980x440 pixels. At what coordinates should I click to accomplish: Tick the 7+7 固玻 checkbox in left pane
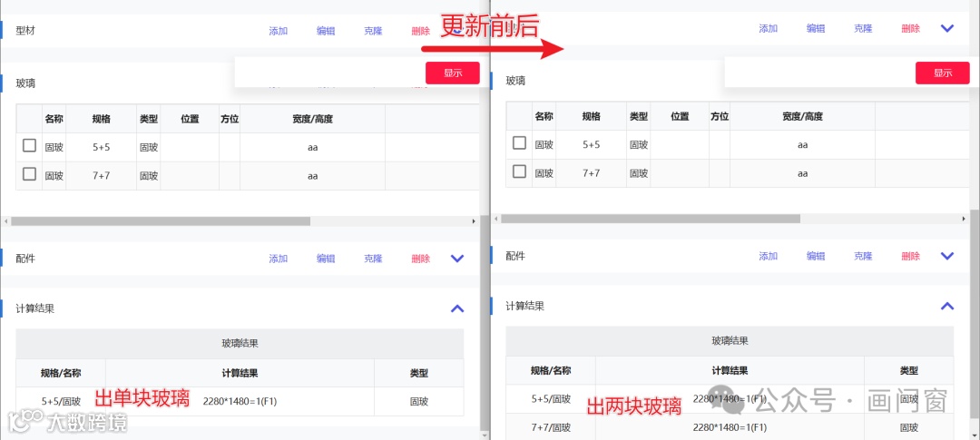29,174
